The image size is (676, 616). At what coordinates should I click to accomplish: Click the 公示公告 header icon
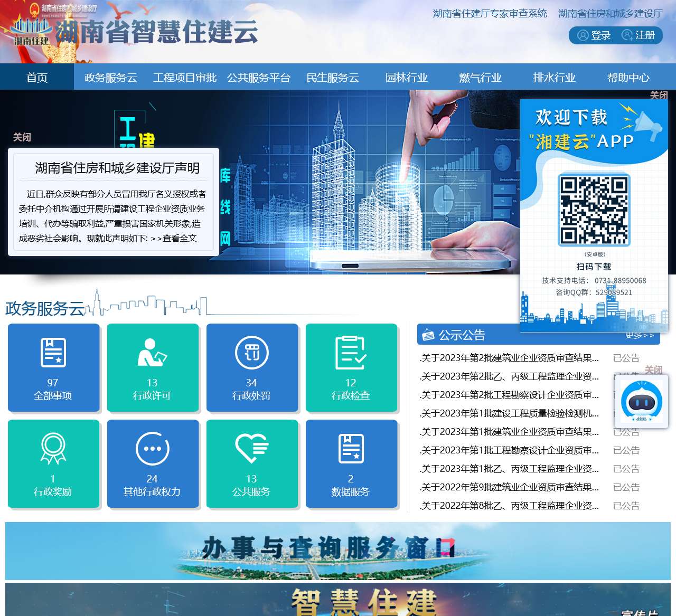(x=428, y=335)
